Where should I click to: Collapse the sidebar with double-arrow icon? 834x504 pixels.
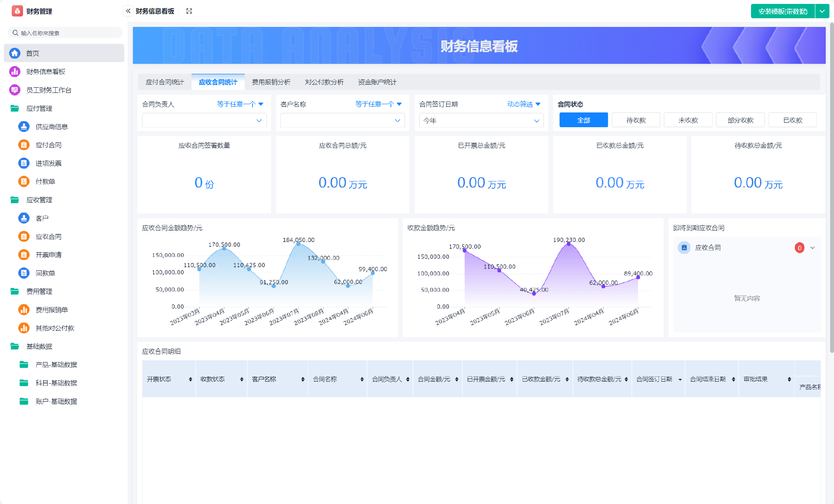click(128, 11)
